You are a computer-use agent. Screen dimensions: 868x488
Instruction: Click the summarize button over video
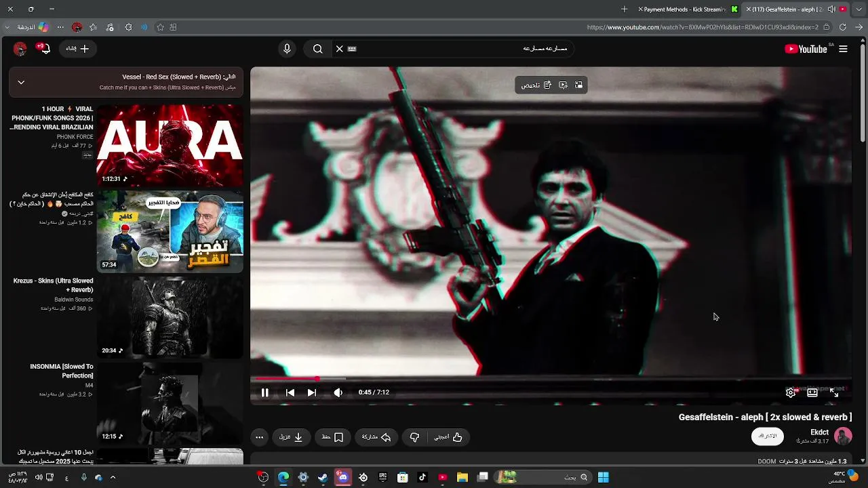point(536,85)
